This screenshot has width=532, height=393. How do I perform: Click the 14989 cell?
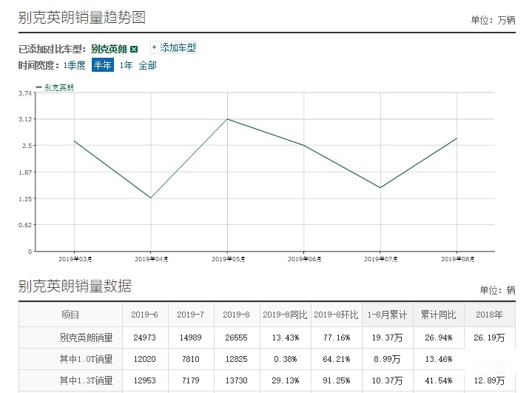click(190, 337)
